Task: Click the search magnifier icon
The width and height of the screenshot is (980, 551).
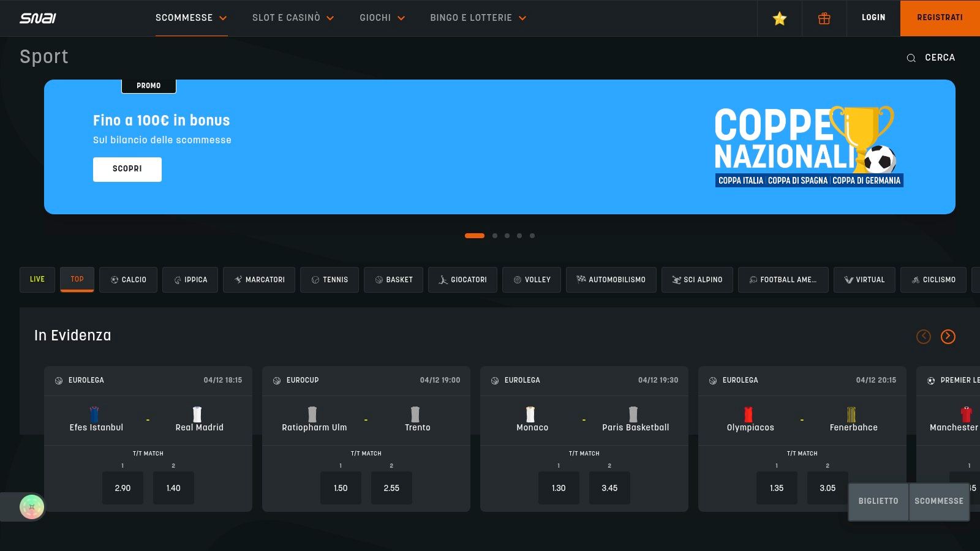Action: pos(911,58)
